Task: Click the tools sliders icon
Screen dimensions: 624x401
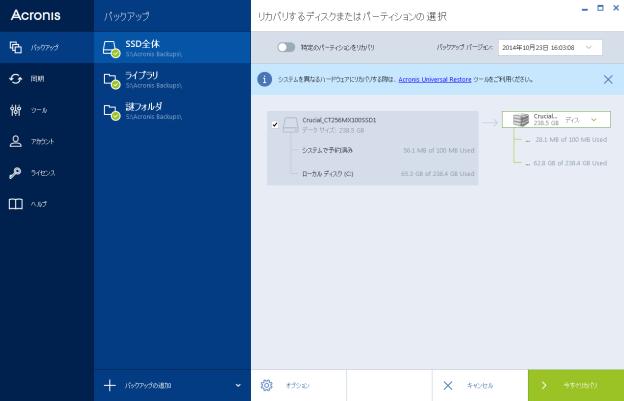Action: point(16,110)
